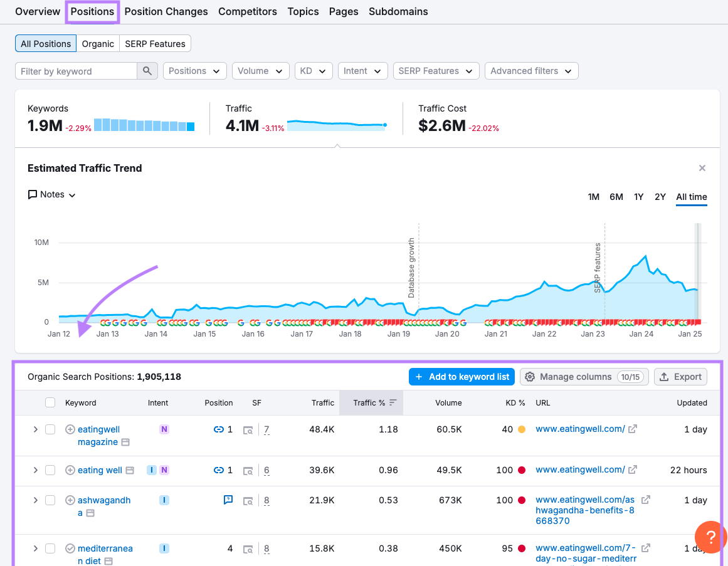
Task: Expand the eating well keyword row
Action: coord(36,470)
